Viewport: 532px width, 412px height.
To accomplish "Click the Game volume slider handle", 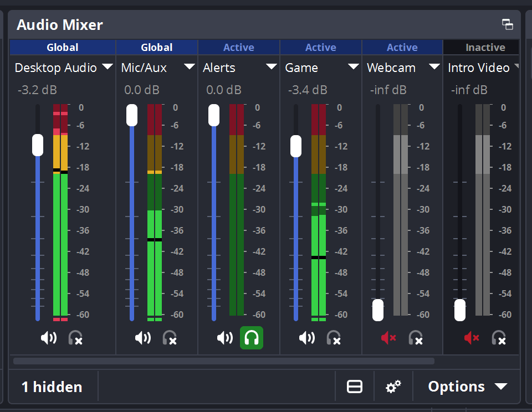I will (x=295, y=146).
